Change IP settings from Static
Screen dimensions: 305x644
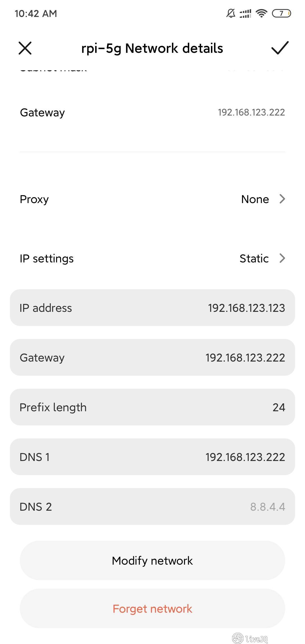pyautogui.click(x=254, y=258)
